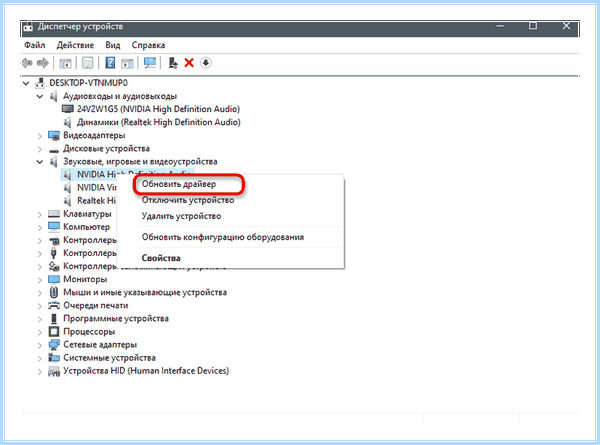
Task: Select the Очереди печати label
Action: (96, 306)
